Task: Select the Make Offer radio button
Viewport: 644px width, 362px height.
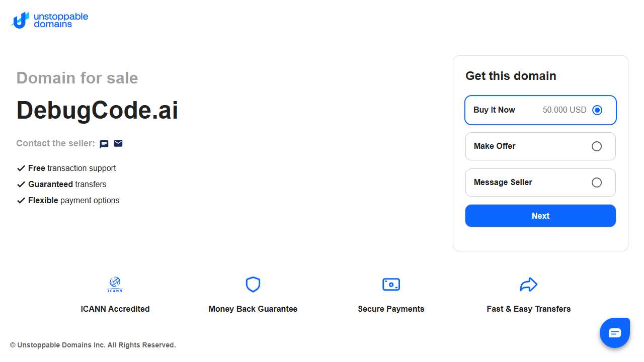Action: pos(597,146)
